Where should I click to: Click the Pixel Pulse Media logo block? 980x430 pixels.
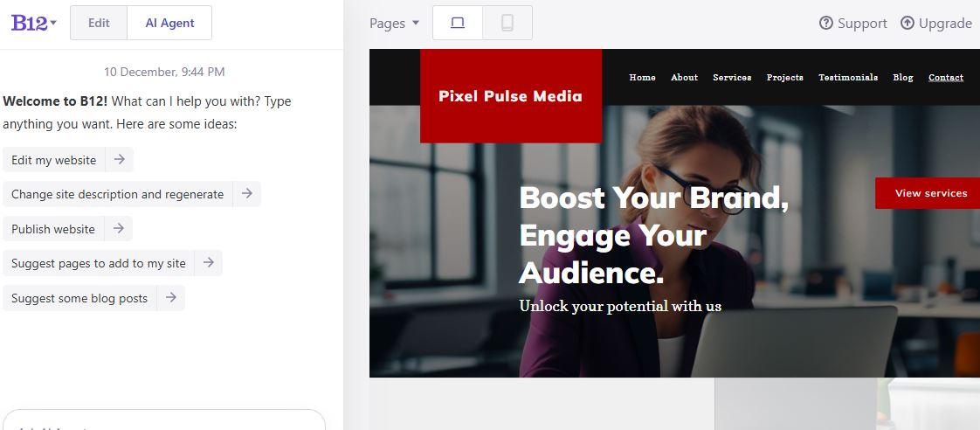coord(510,96)
